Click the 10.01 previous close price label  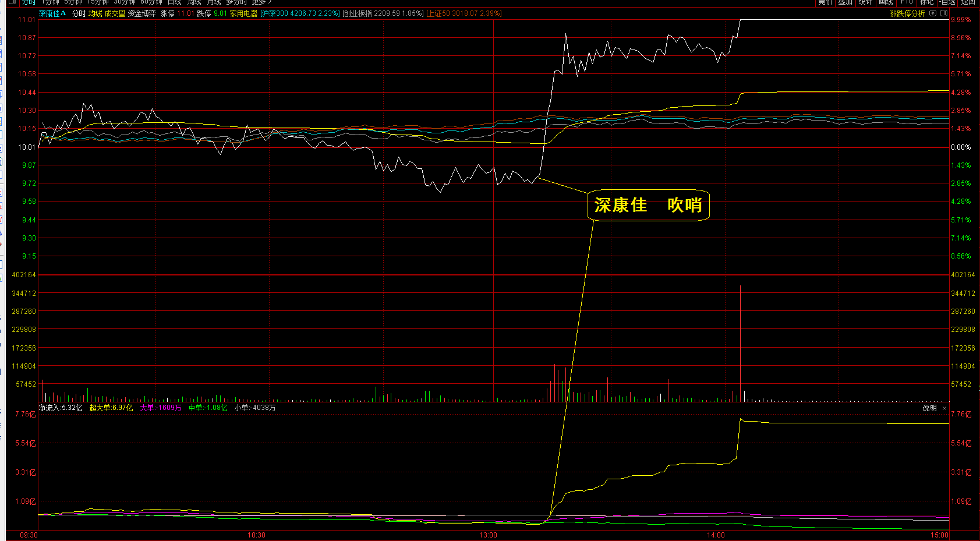[x=27, y=147]
